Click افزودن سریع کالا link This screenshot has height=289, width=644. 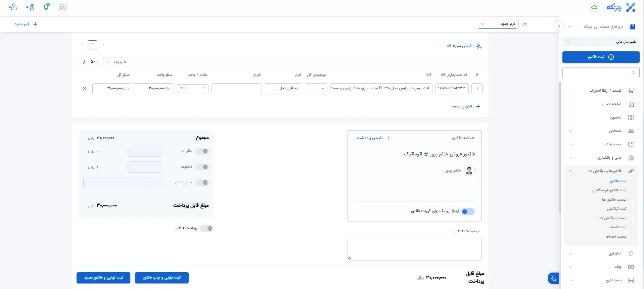(459, 46)
